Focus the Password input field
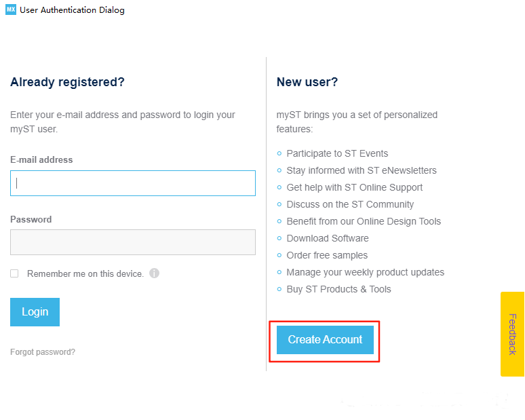The width and height of the screenshot is (525, 420). 133,242
